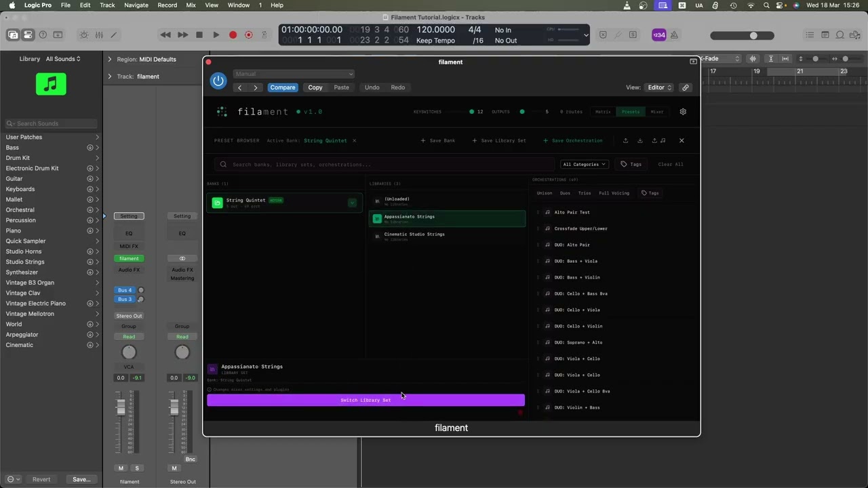
Task: Open the Manual preset dropdown
Action: (x=294, y=74)
